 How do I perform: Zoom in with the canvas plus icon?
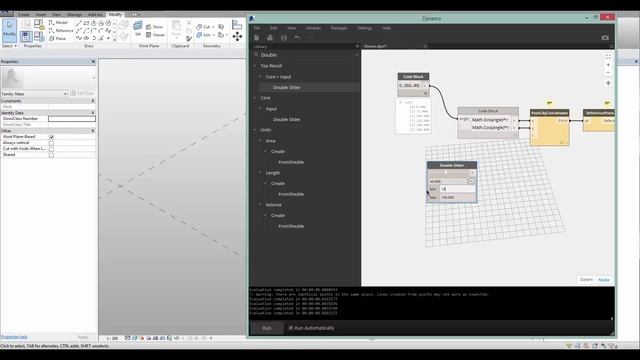click(608, 65)
